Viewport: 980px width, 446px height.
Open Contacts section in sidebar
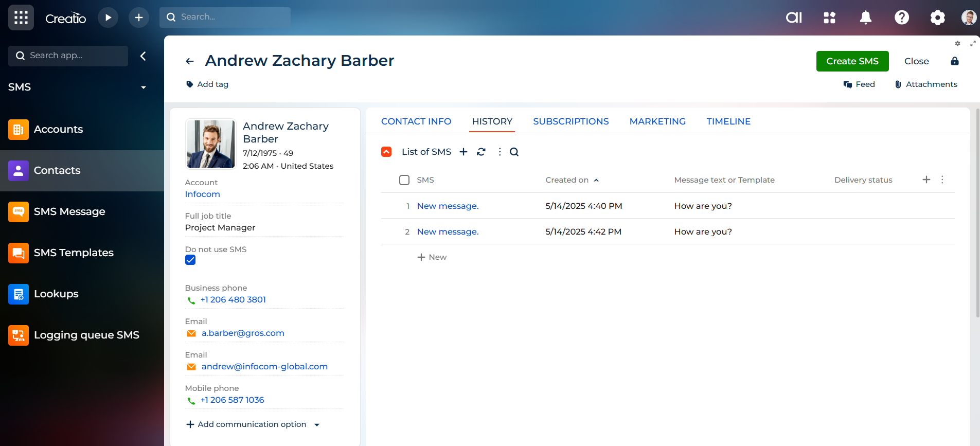click(x=82, y=171)
